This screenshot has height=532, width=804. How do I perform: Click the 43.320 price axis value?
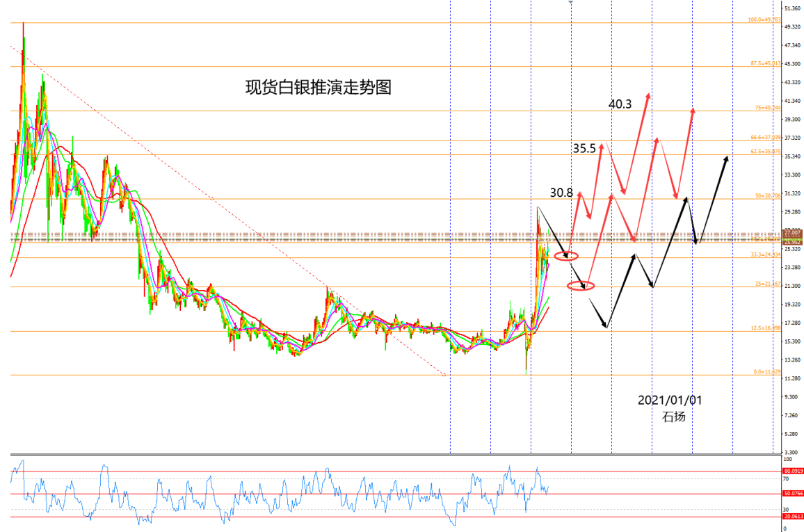pyautogui.click(x=793, y=83)
